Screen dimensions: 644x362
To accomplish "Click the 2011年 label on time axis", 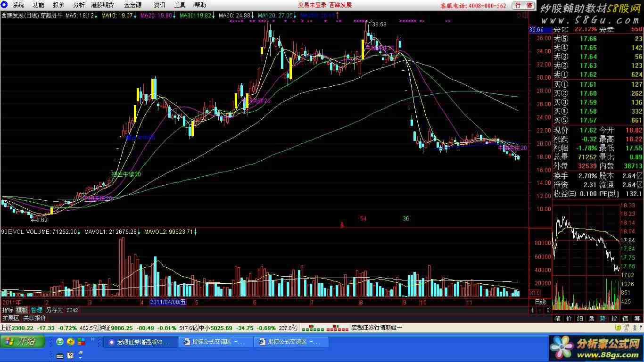I will pos(11,302).
